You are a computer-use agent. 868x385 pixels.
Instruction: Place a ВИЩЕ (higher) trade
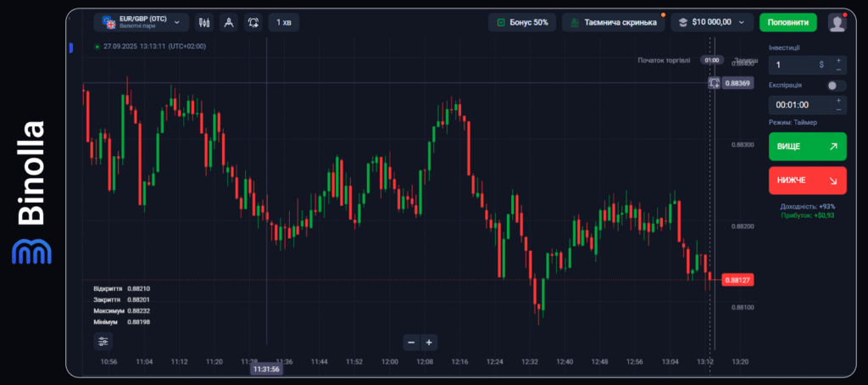pyautogui.click(x=807, y=146)
